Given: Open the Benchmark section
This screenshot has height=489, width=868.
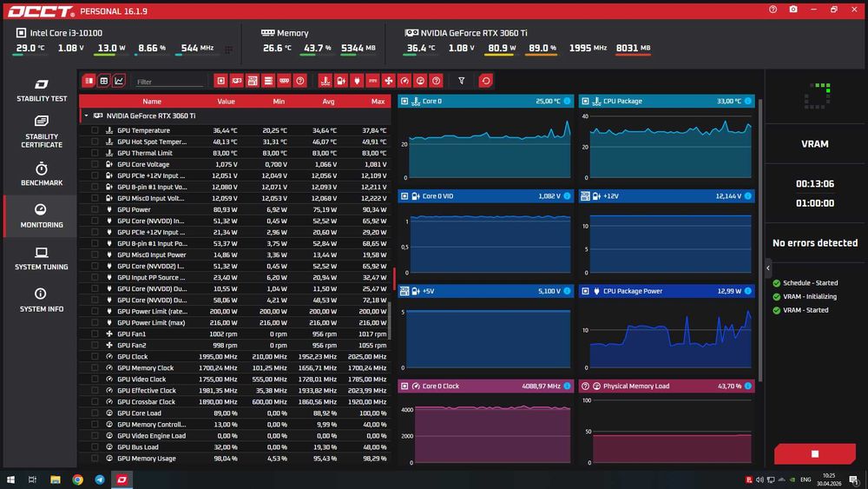Looking at the screenshot, I should tap(42, 174).
